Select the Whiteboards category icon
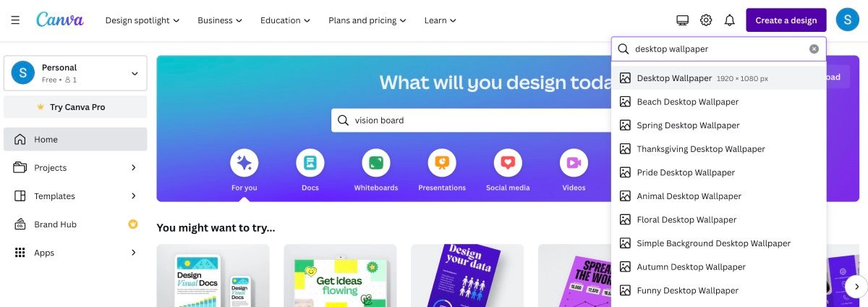 (376, 163)
